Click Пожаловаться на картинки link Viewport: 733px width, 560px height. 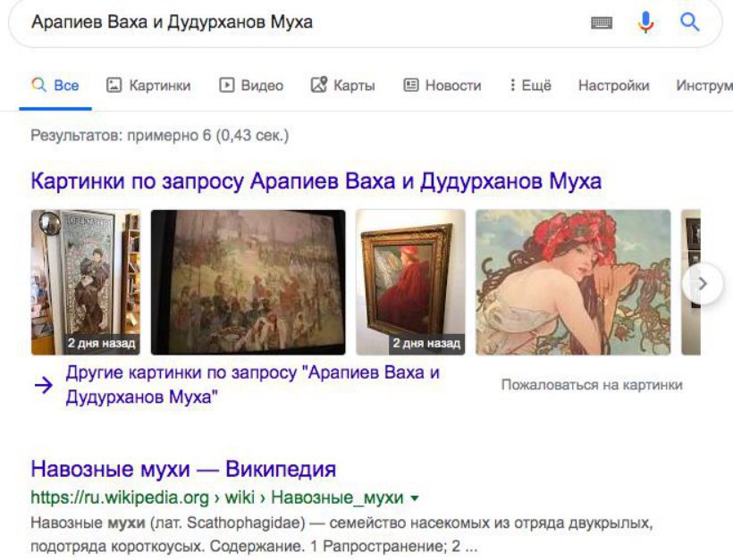coord(592,385)
